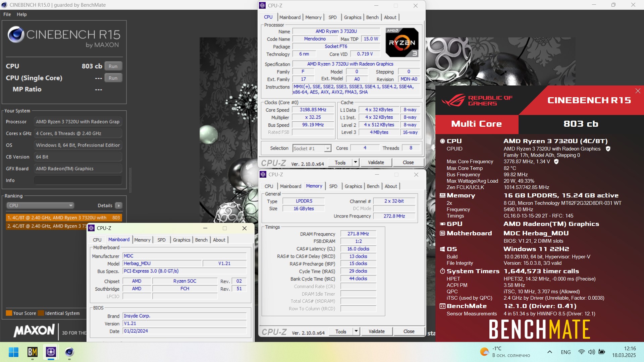This screenshot has height=362, width=644.
Task: Open Tools dropdown arrow in Memory CPU-Z
Action: [356, 331]
